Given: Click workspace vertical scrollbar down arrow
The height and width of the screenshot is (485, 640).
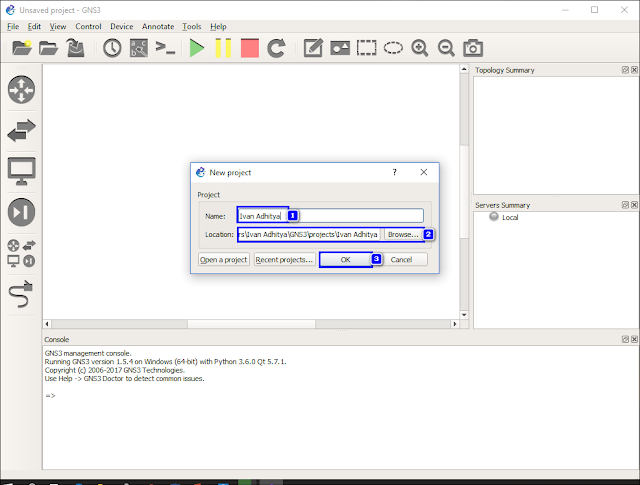Looking at the screenshot, I should click(x=464, y=315).
